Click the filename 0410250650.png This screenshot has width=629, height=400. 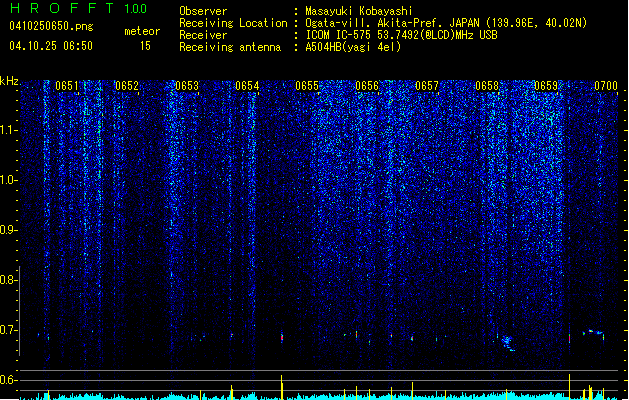tap(51, 26)
